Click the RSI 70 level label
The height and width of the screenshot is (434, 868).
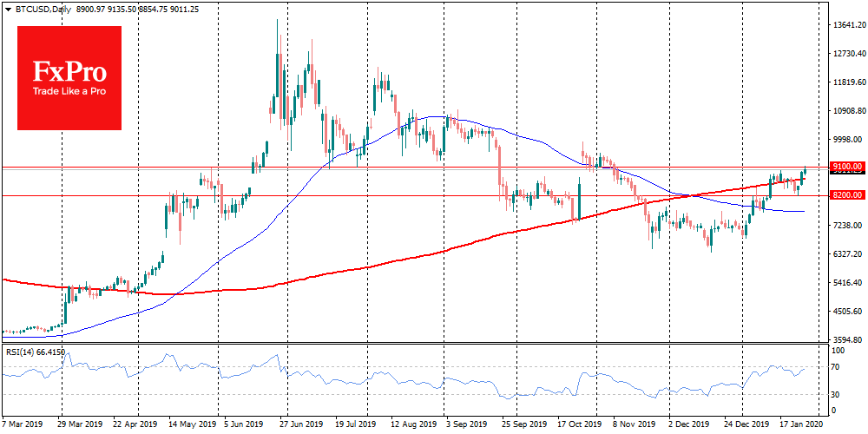pos(834,368)
